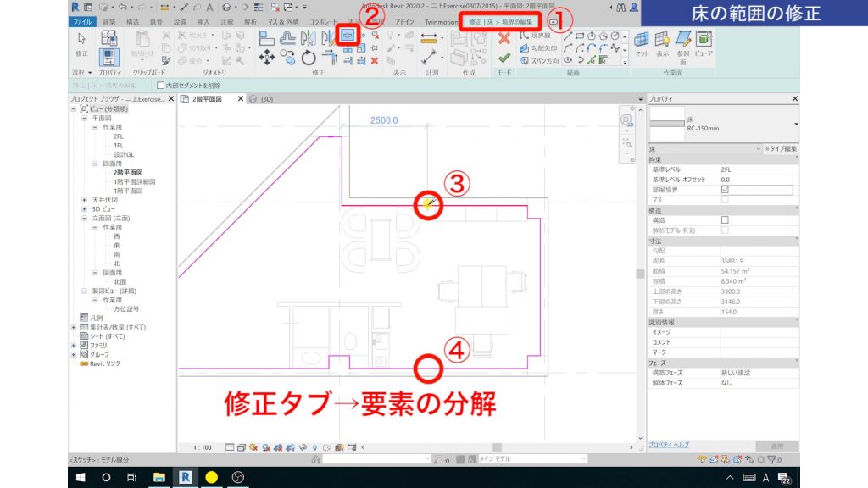This screenshot has width=868, height=488.
Task: Select the highlighted 要素の分解 (explode) tool
Action: click(x=348, y=36)
